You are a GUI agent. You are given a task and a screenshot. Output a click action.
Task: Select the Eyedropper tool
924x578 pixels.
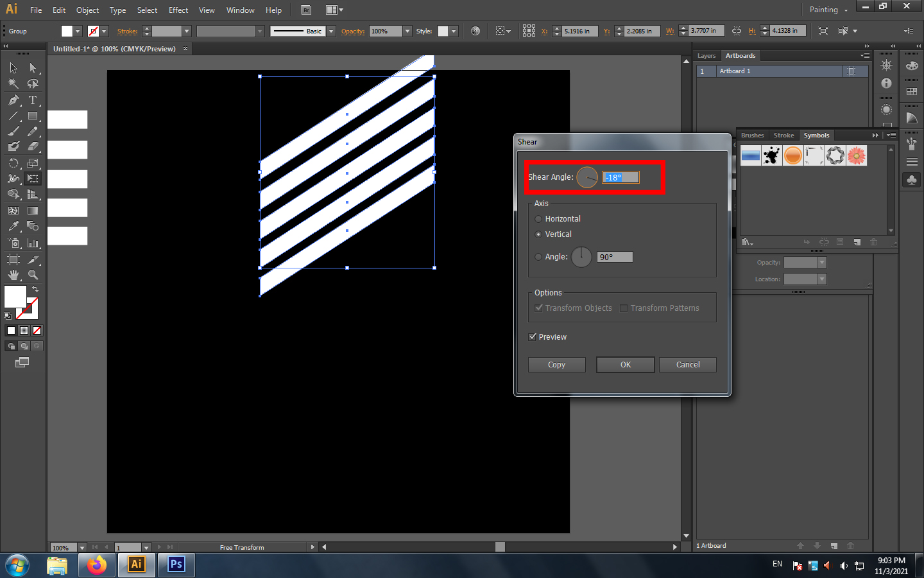coord(13,227)
